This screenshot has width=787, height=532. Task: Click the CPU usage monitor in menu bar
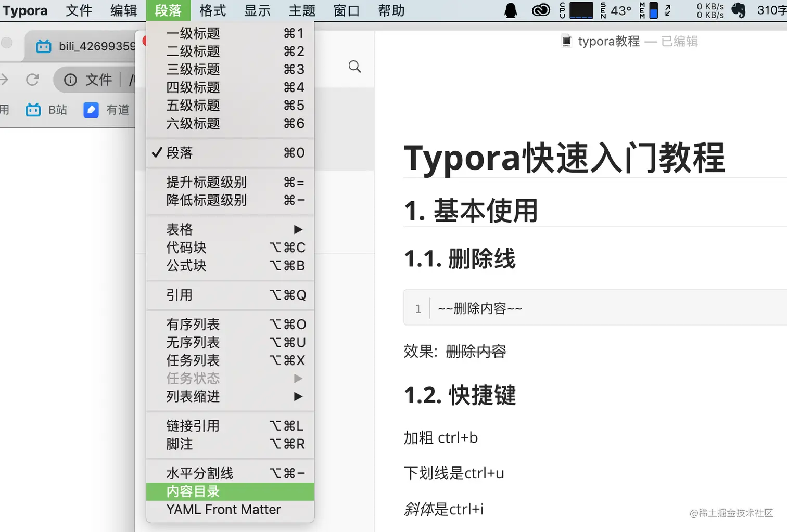576,10
